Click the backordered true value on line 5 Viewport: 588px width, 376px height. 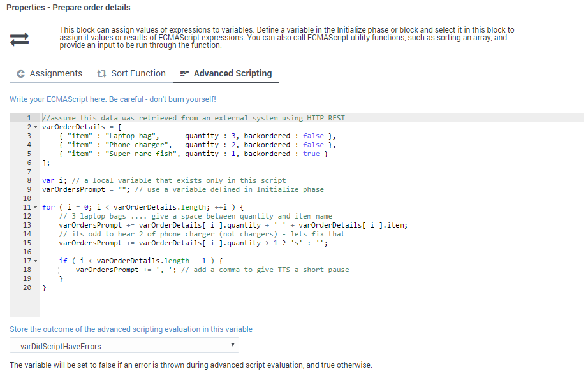pos(311,154)
